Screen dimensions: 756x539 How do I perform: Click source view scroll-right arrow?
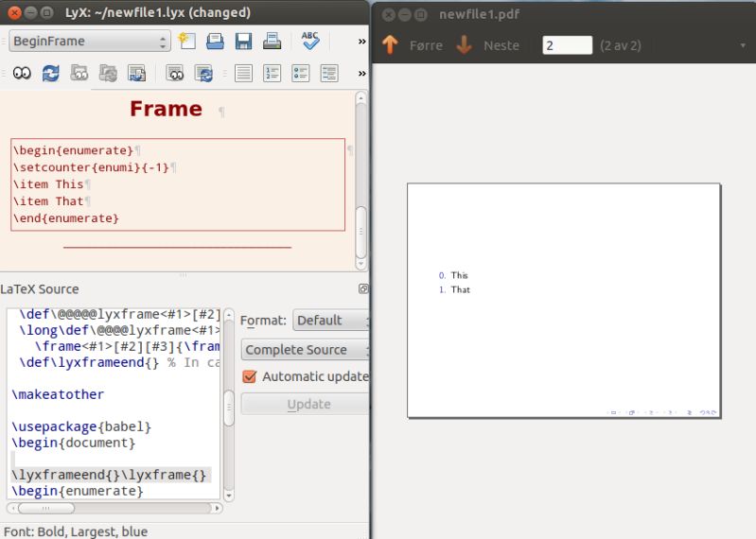[217, 508]
